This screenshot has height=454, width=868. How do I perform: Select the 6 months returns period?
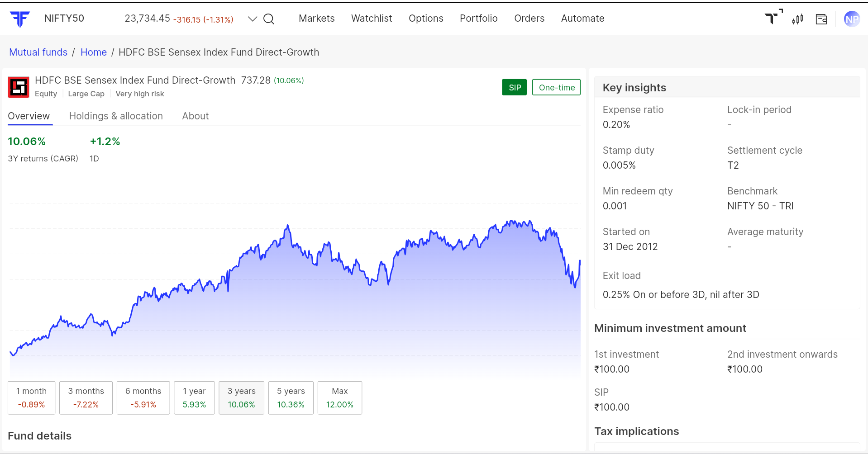(x=143, y=397)
